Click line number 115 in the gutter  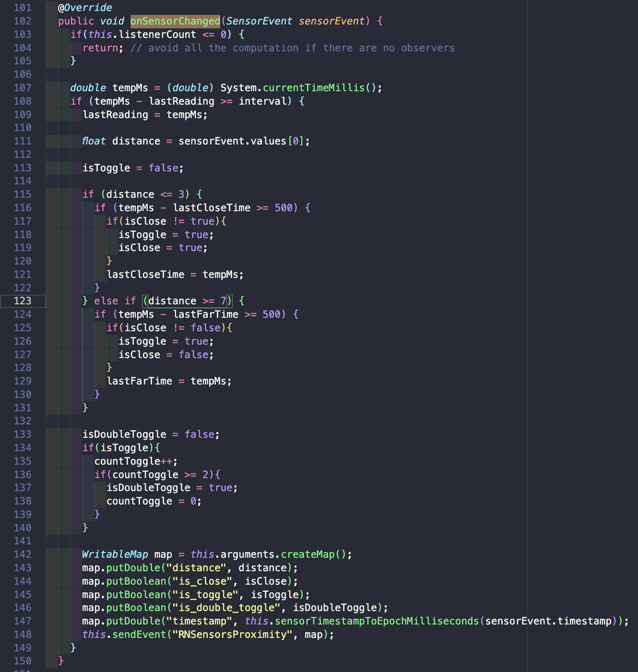[23, 194]
